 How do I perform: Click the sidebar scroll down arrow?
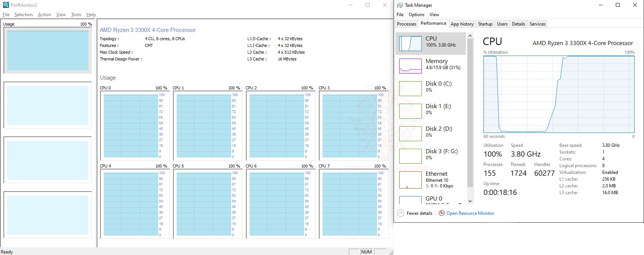coord(470,201)
